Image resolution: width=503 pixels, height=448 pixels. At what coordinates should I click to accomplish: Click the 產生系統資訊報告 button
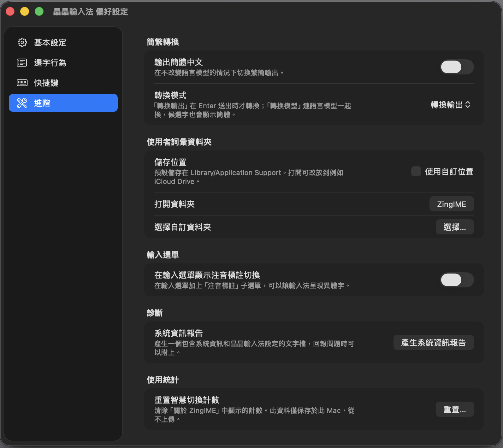[x=434, y=343]
